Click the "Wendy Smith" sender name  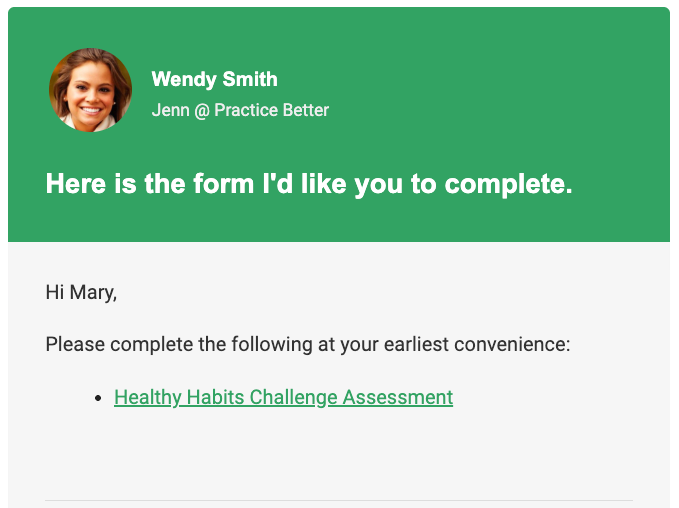tap(214, 80)
